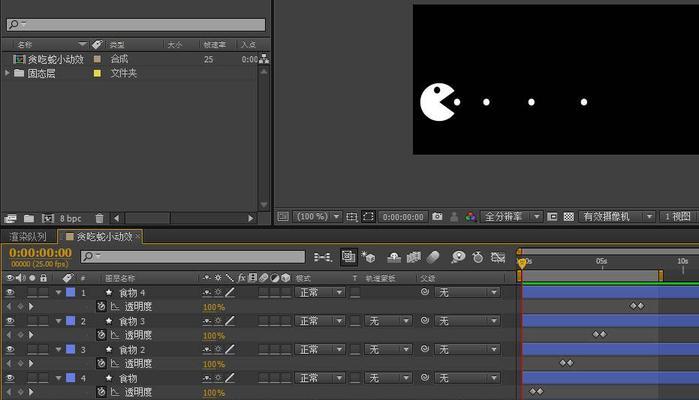699x400 pixels.
Task: Enable frame blending icon in timeline
Action: point(414,257)
